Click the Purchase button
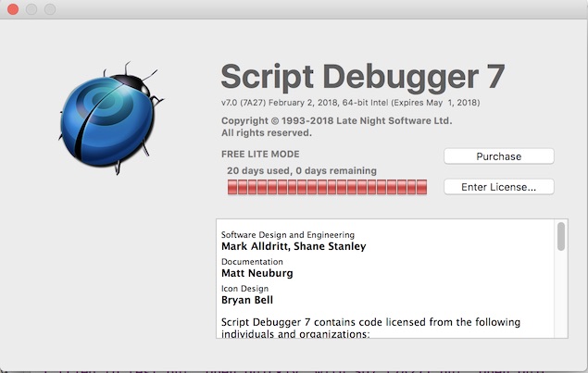 click(x=499, y=156)
